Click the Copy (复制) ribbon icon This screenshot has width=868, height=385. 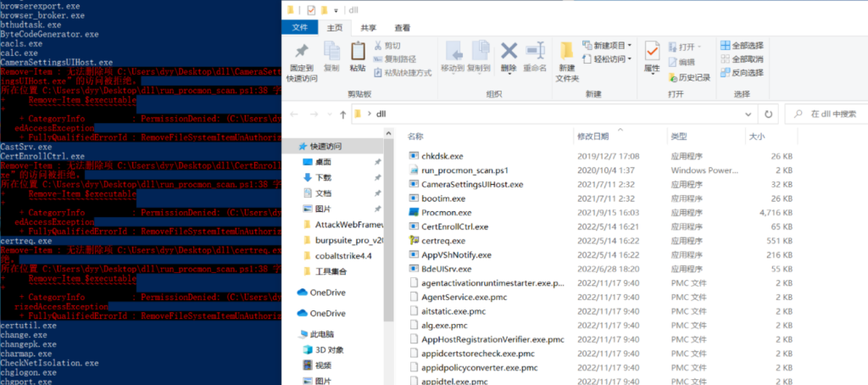(331, 51)
